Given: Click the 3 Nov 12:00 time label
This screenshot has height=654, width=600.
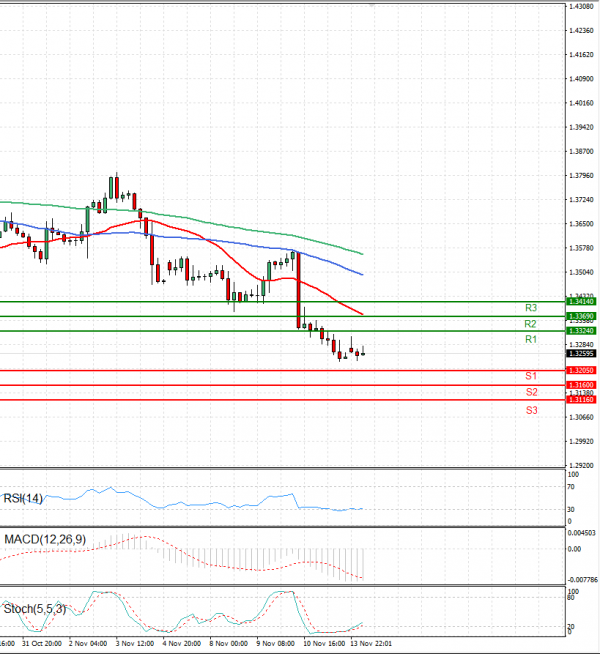Looking at the screenshot, I should pyautogui.click(x=135, y=644).
